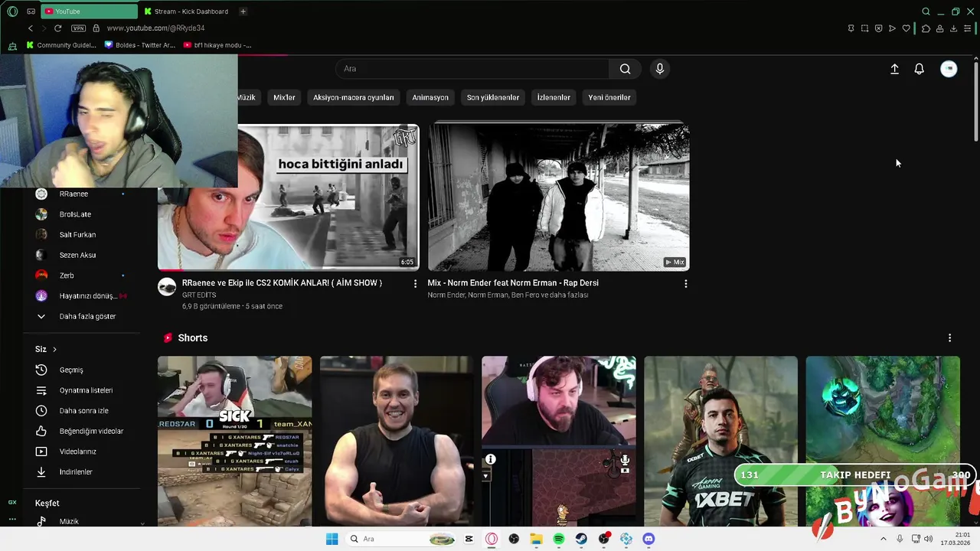
Task: Open YouTube notifications bell
Action: point(920,69)
